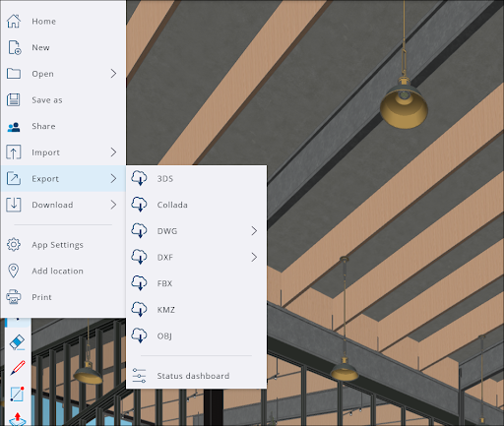Choose DWG export option label

[167, 231]
